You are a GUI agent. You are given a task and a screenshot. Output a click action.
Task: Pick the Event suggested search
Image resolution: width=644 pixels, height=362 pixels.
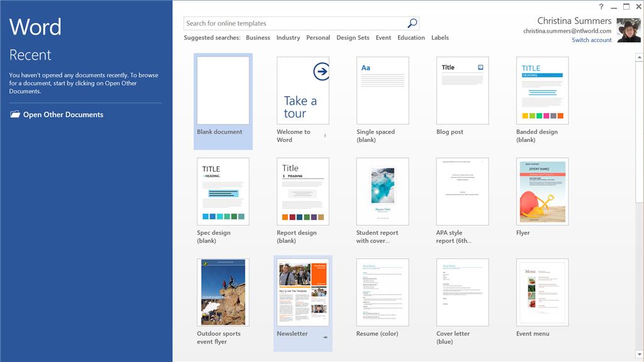coord(383,37)
